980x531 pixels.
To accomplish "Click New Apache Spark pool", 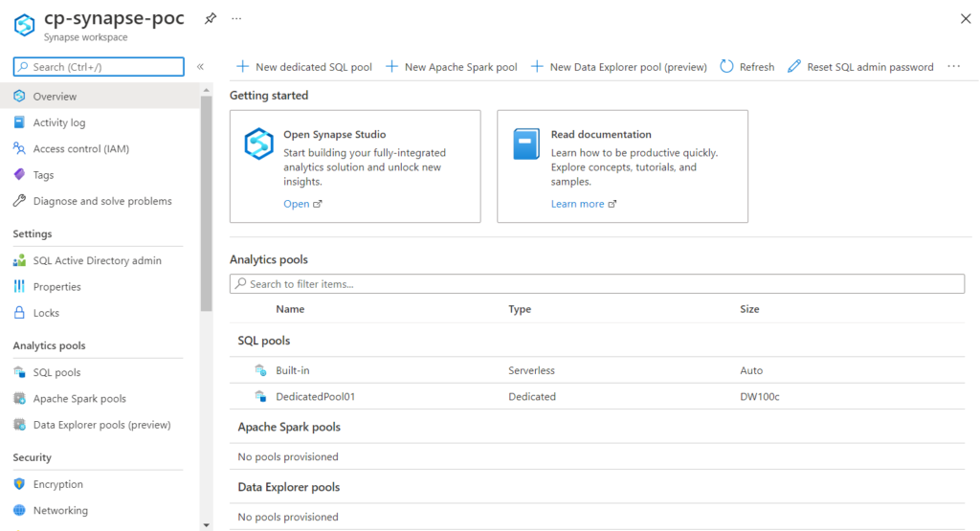I will coord(452,67).
